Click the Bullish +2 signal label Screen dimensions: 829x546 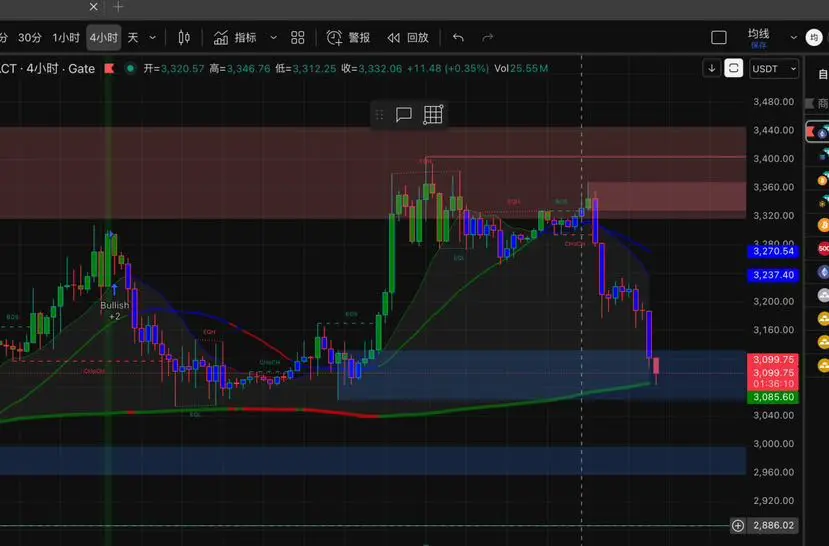[114, 311]
